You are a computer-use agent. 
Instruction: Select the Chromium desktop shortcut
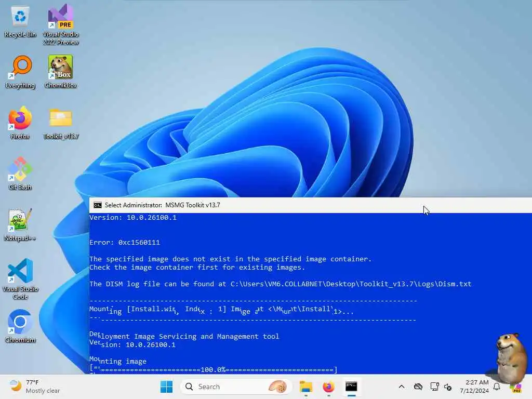[x=20, y=326]
